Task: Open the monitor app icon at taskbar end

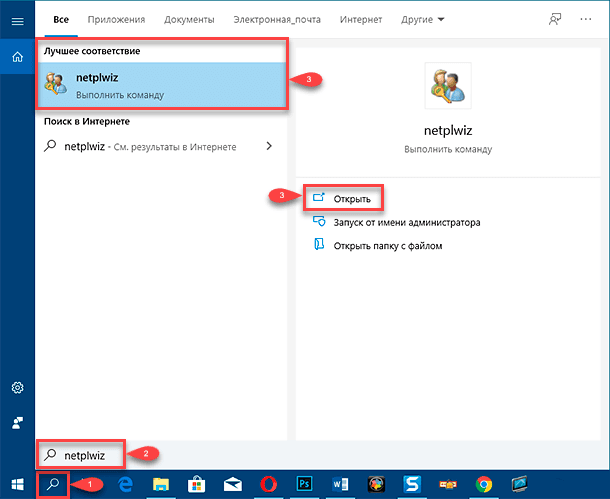Action: tap(519, 484)
